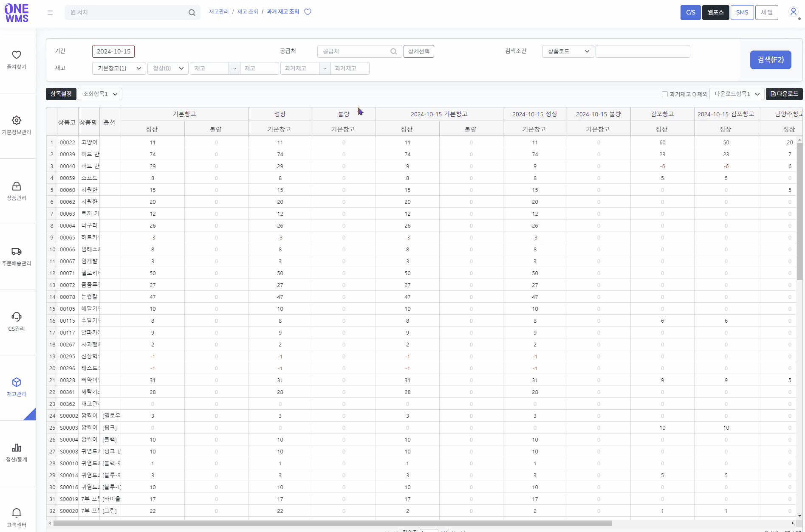Select product code S00019 cell
The height and width of the screenshot is (532, 805).
click(68, 499)
